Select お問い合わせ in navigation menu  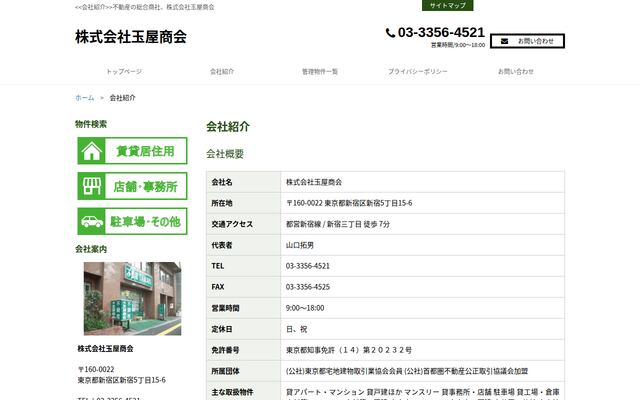pos(516,71)
